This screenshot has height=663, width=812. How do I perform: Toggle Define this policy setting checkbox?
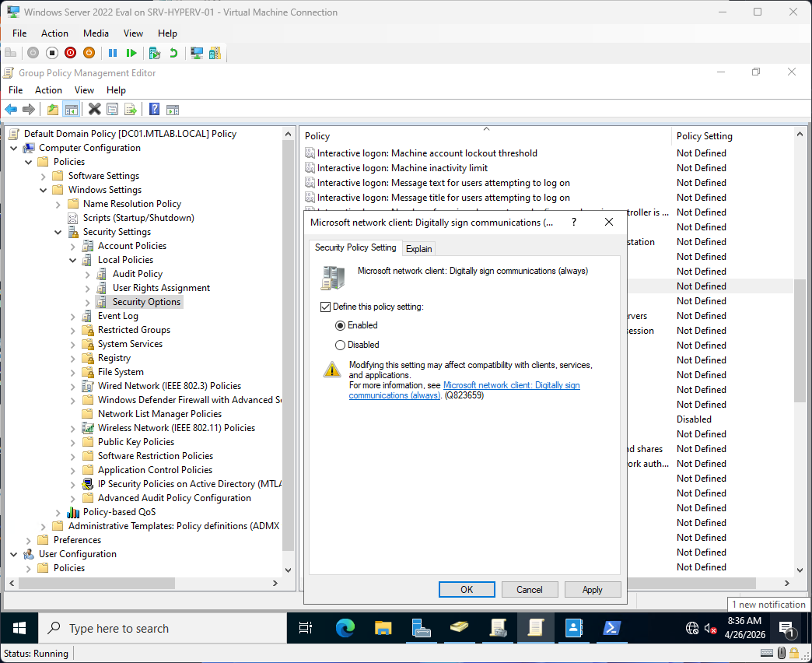click(325, 307)
